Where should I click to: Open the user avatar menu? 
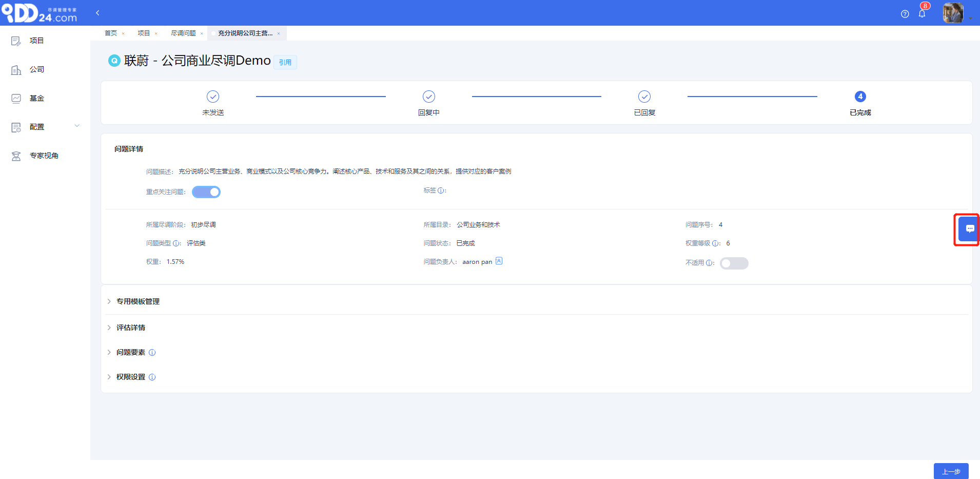point(953,13)
